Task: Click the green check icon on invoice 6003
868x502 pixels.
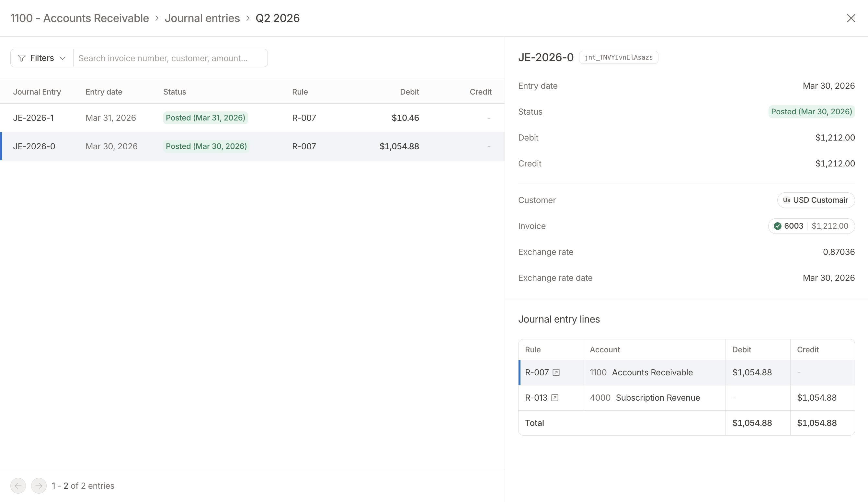Action: click(x=777, y=226)
